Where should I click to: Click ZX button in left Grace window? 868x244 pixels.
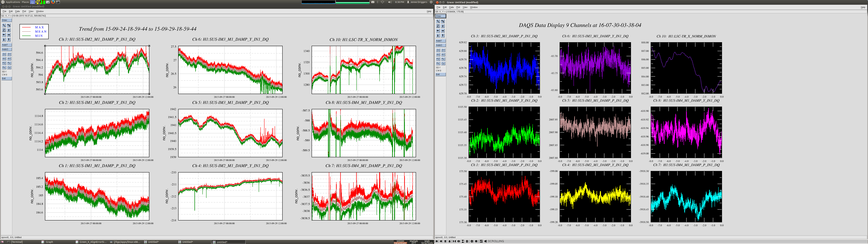[4, 54]
